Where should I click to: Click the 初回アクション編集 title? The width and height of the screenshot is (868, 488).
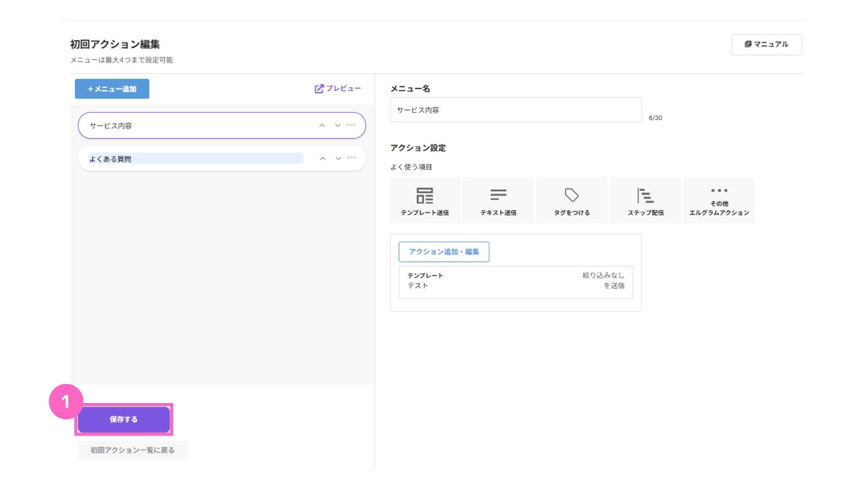115,44
